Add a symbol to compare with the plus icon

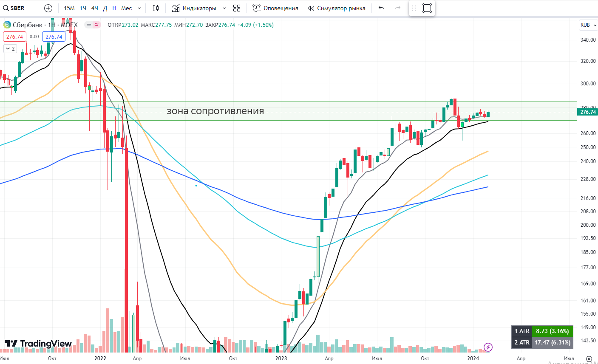pyautogui.click(x=48, y=8)
